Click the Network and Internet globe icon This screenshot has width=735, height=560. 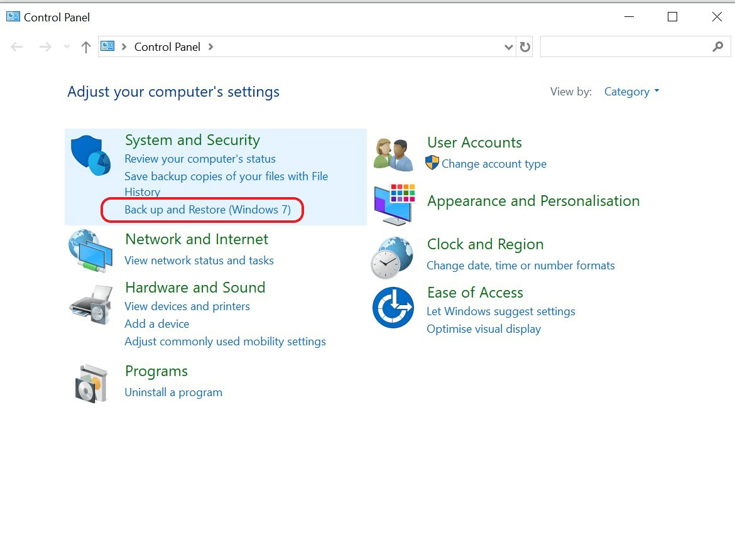90,250
